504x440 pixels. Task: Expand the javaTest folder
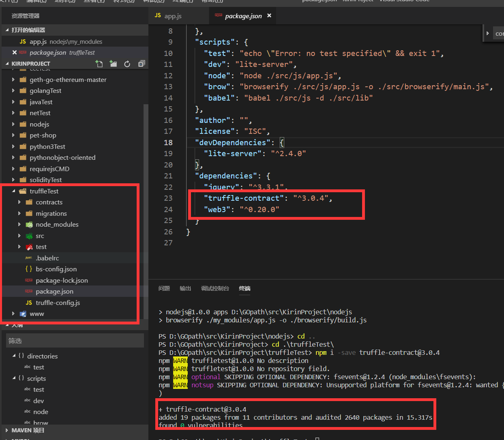click(13, 102)
